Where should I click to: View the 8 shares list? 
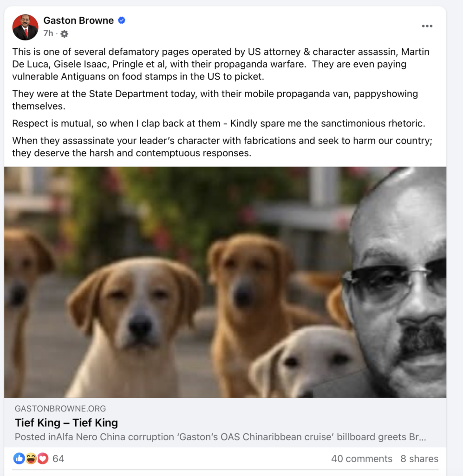point(419,458)
